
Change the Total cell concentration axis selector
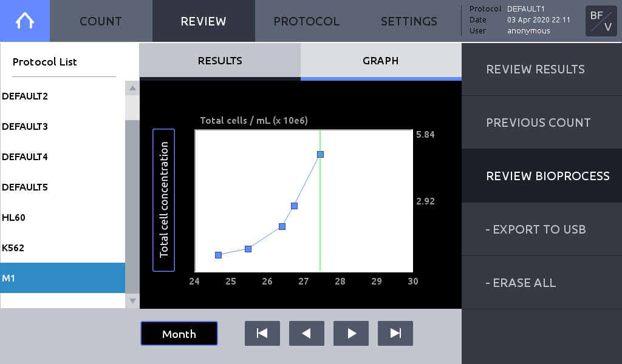point(164,200)
